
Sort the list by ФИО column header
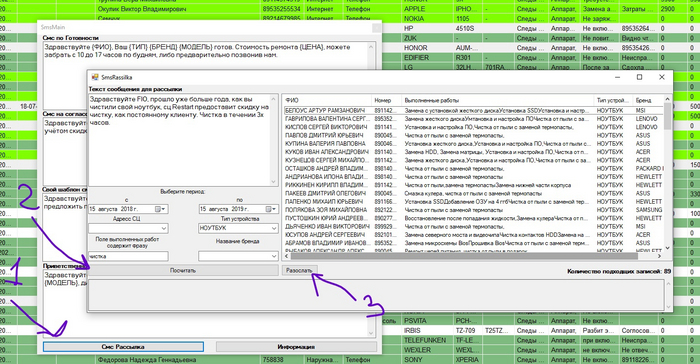(x=327, y=100)
